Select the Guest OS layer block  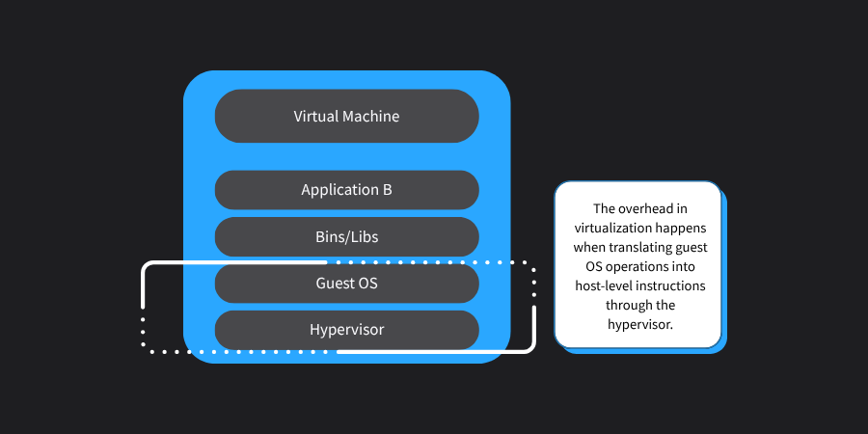coord(346,284)
